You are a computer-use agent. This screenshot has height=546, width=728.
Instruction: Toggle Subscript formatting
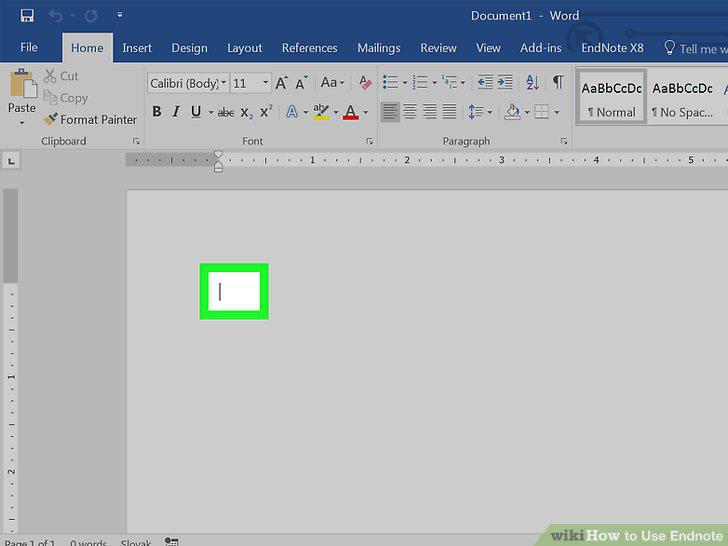point(247,112)
